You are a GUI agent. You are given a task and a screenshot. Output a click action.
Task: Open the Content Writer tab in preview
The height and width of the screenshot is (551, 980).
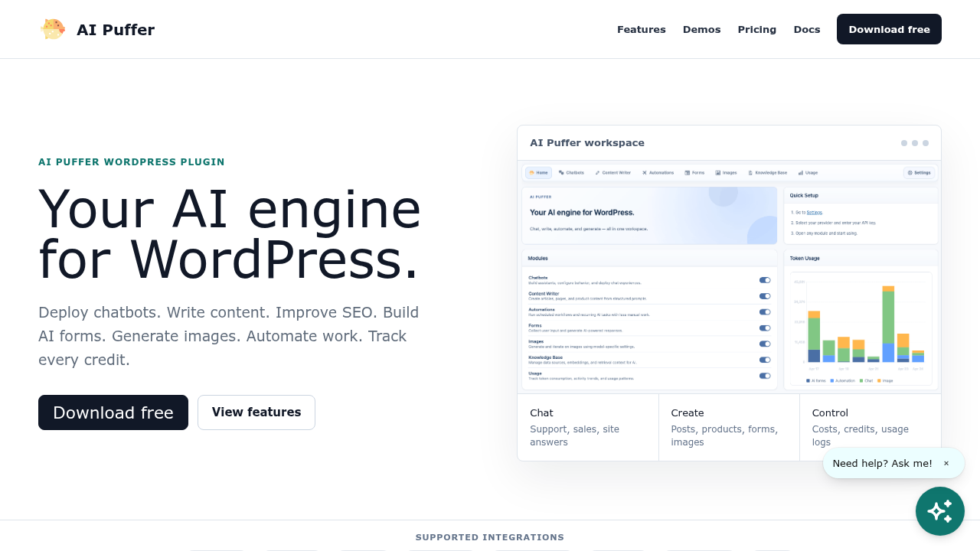point(612,173)
